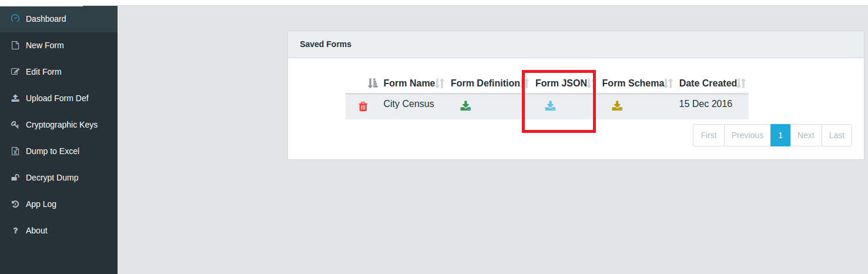
Task: Sort table by Date Created column
Action: point(712,83)
